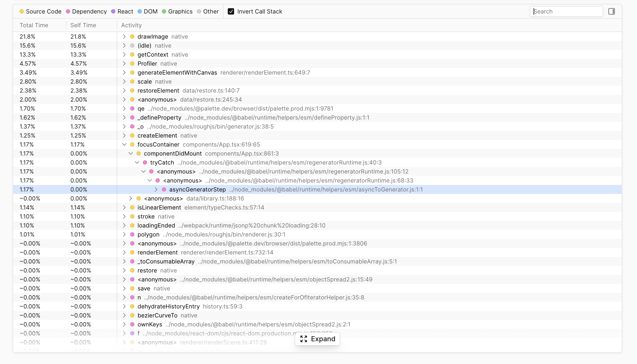Filter by Source Code legend item
Viewport: 637px width, 364px height.
tap(40, 11)
